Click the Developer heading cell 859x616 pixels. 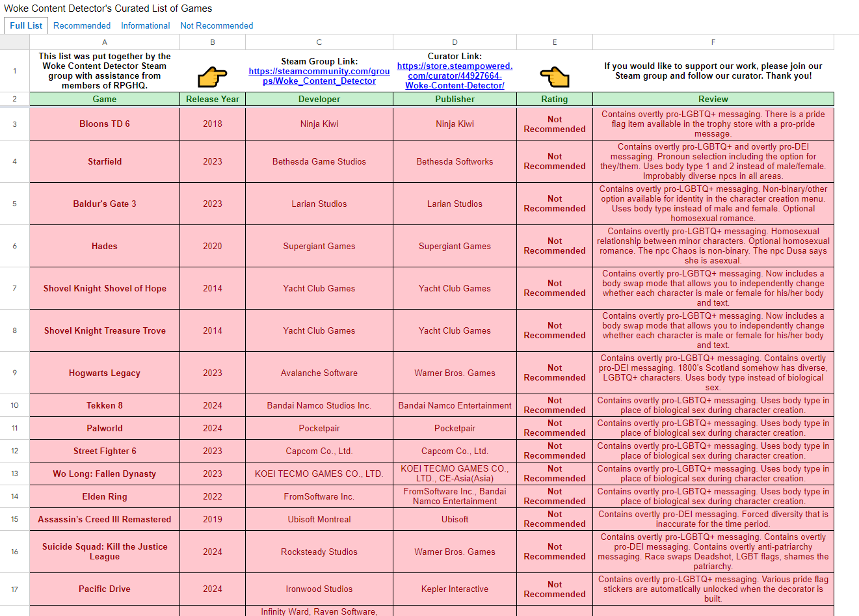click(319, 100)
